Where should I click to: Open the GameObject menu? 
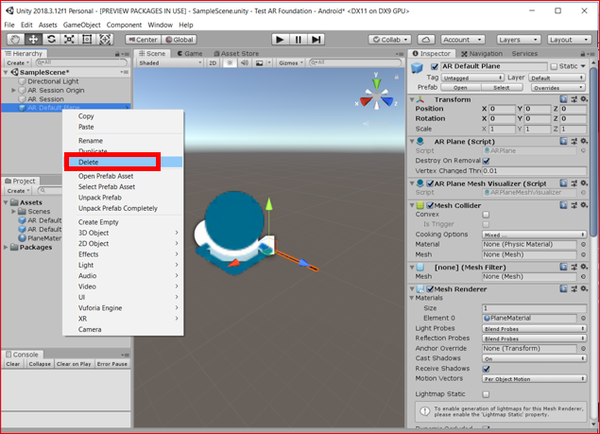click(x=82, y=25)
